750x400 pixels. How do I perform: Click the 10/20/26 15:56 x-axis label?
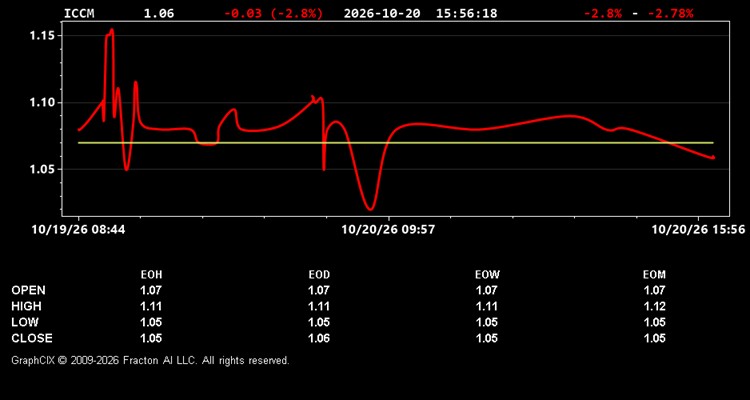[698, 230]
